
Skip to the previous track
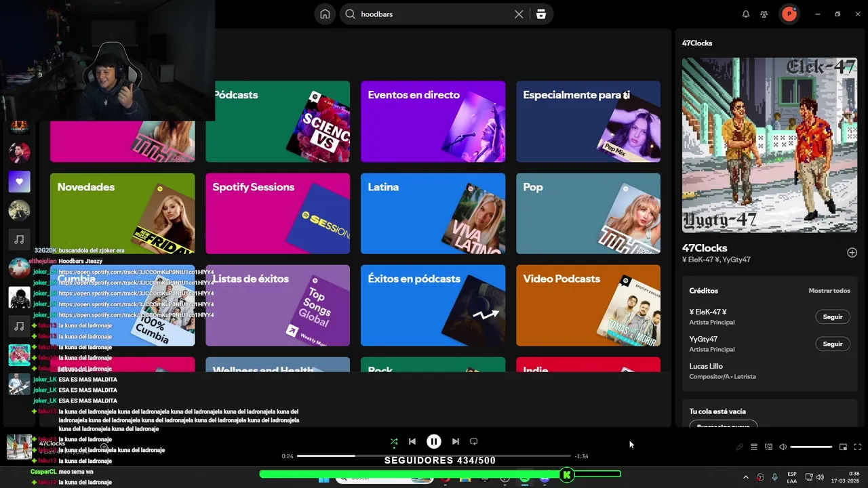point(412,441)
